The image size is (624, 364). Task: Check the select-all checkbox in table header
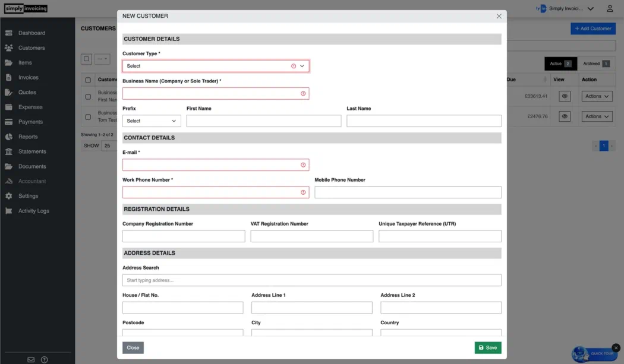point(88,80)
